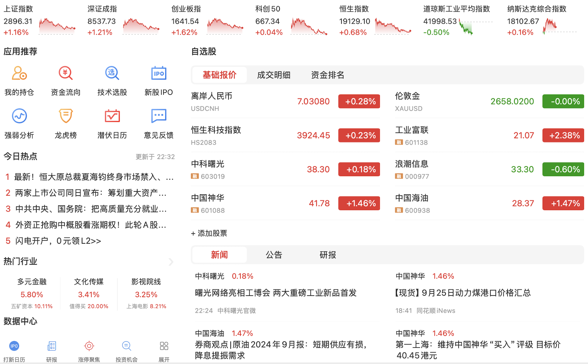
Task: Click + 添加股票 button
Action: 209,233
